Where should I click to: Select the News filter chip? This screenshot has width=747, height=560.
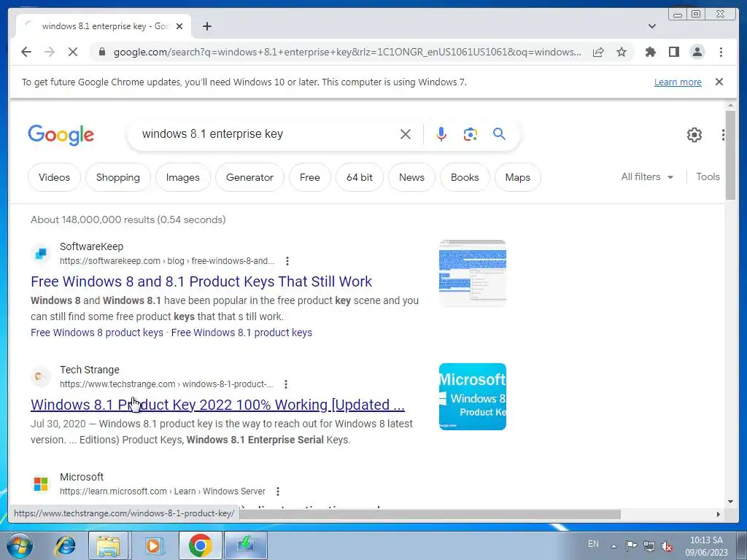tap(411, 177)
